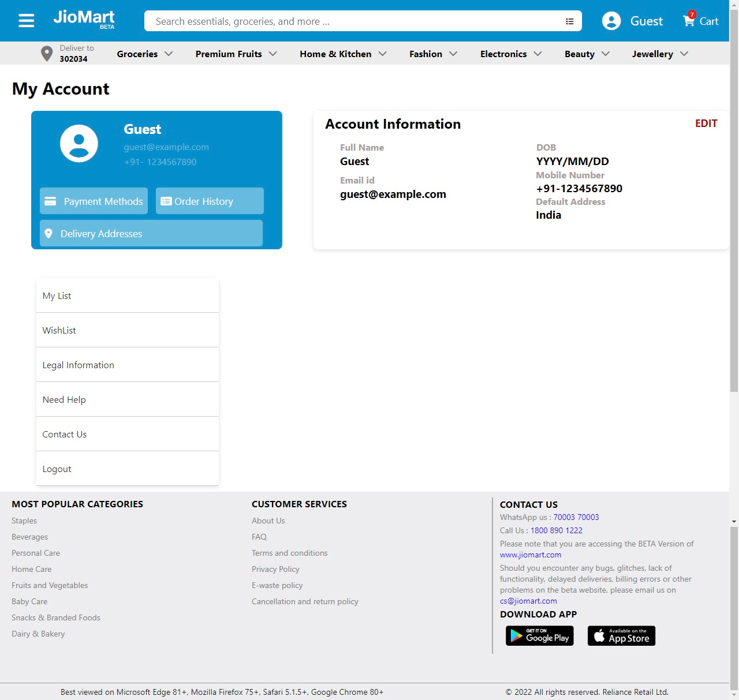Click the Guest user avatar in header
The width and height of the screenshot is (739, 700).
point(611,21)
